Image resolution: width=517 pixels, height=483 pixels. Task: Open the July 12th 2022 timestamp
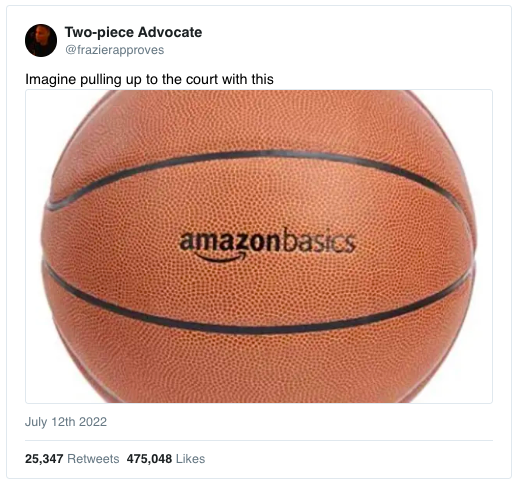tap(66, 422)
